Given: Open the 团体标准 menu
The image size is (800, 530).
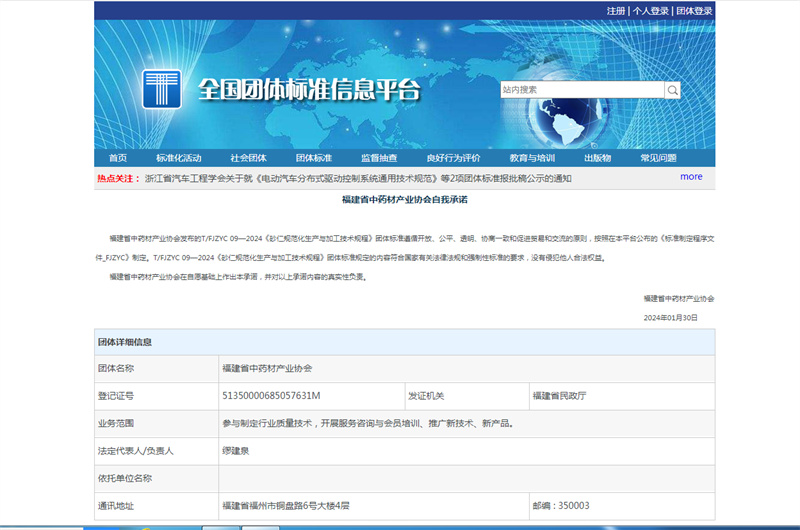Looking at the screenshot, I should click(314, 158).
